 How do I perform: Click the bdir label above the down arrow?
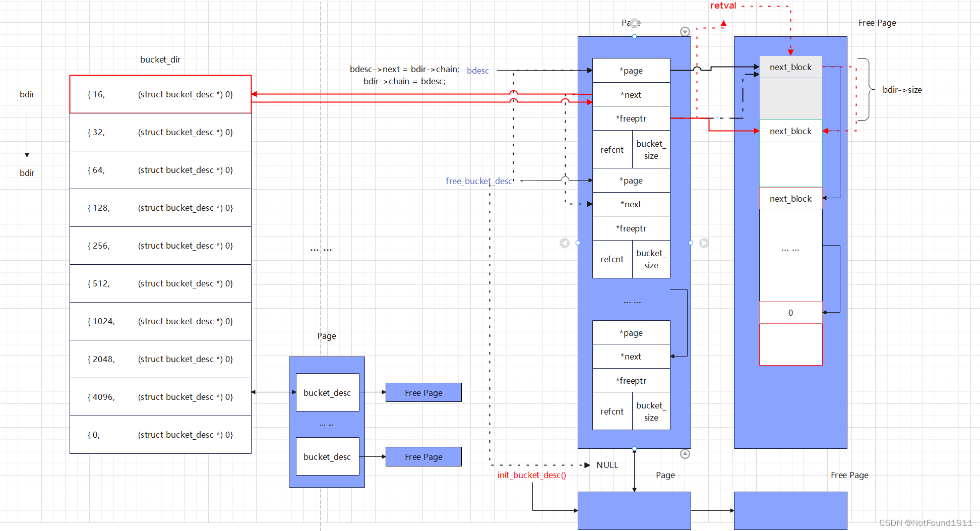tap(27, 94)
